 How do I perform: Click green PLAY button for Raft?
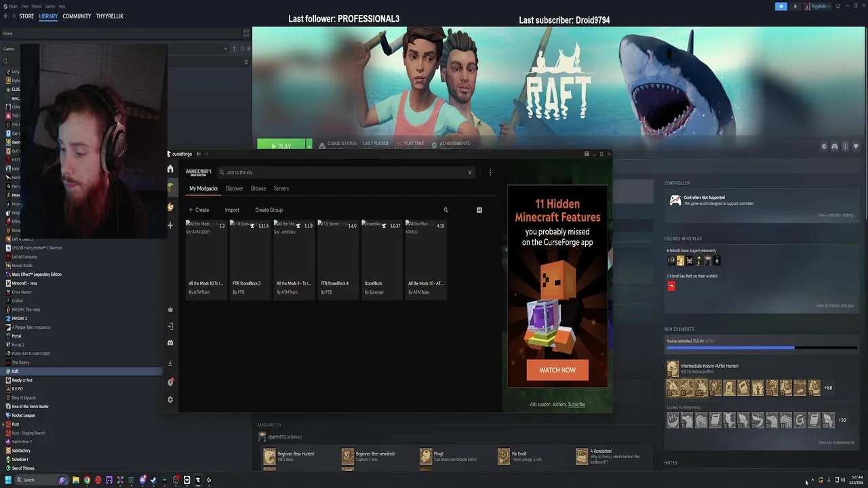point(281,146)
